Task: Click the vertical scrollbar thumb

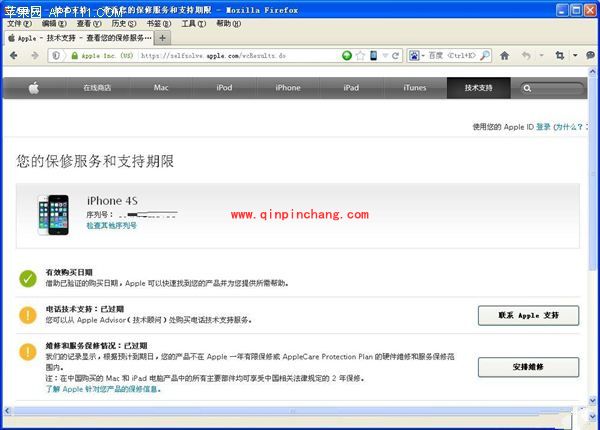Action: click(592, 174)
